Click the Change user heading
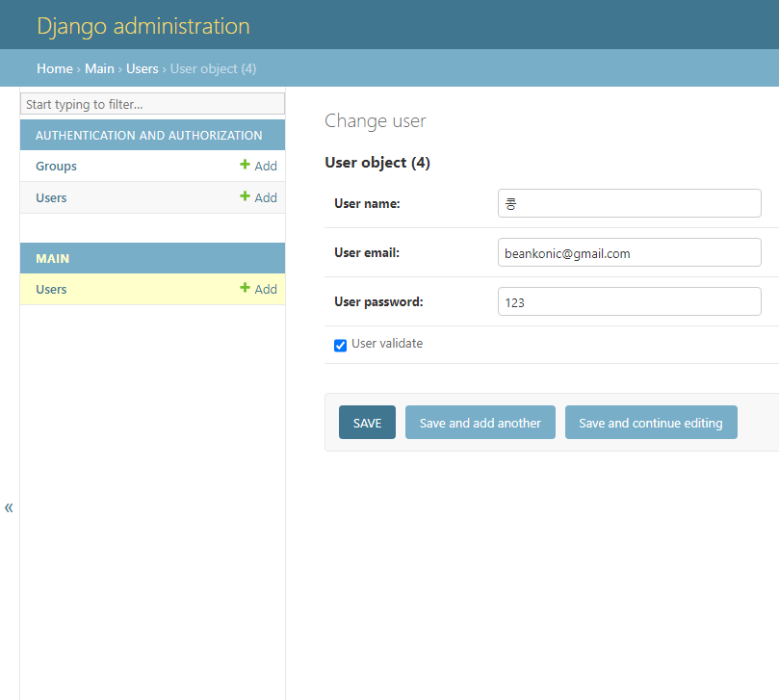This screenshot has width=779, height=700. tap(376, 120)
